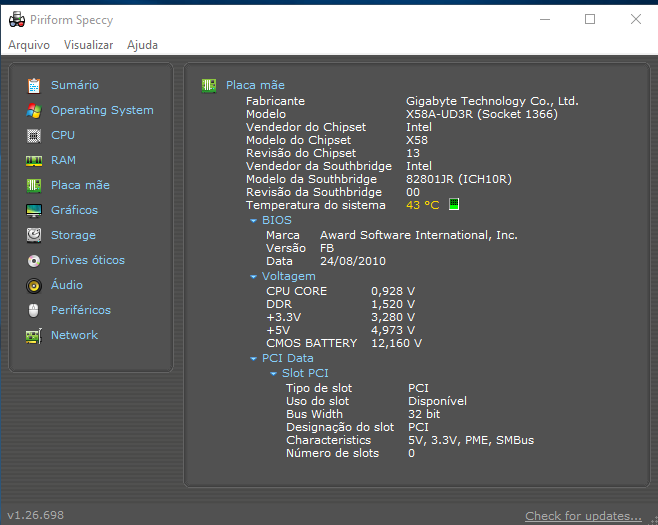Click the Gráficos monitor icon
Viewport: 658px width, 525px height.
34,210
